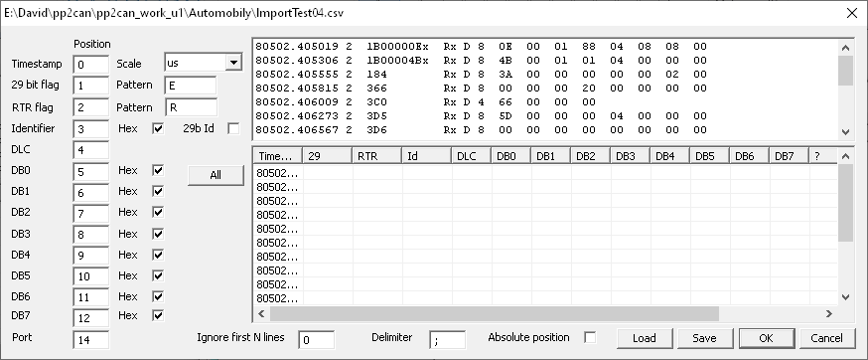
Task: Enable the Absolute position checkbox
Action: point(590,337)
